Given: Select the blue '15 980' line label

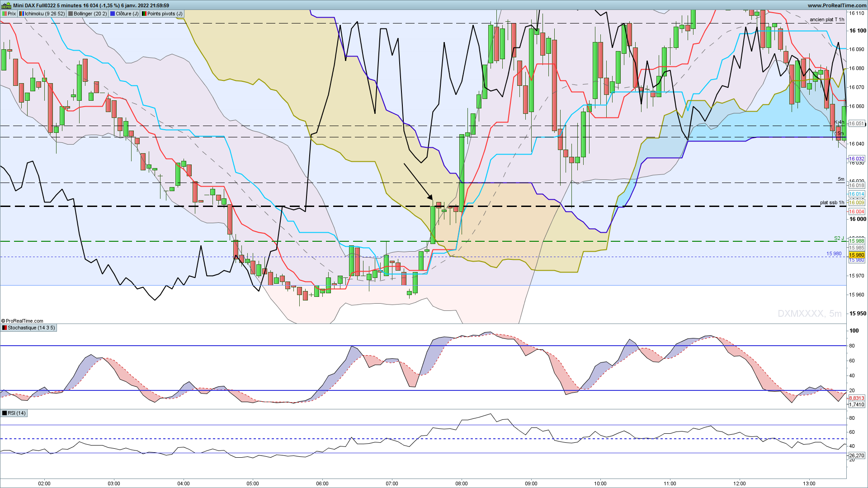Looking at the screenshot, I should coord(834,253).
